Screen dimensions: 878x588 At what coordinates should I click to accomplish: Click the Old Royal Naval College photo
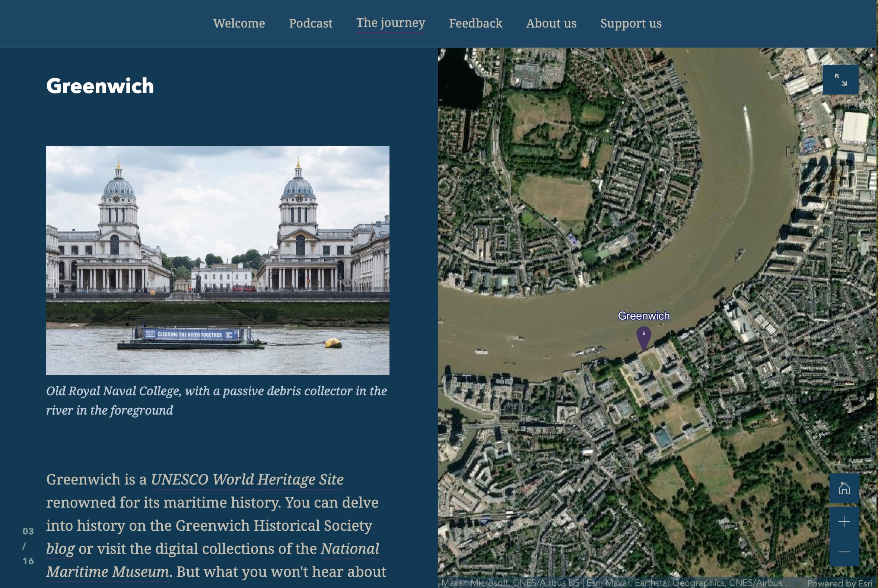[x=217, y=260]
